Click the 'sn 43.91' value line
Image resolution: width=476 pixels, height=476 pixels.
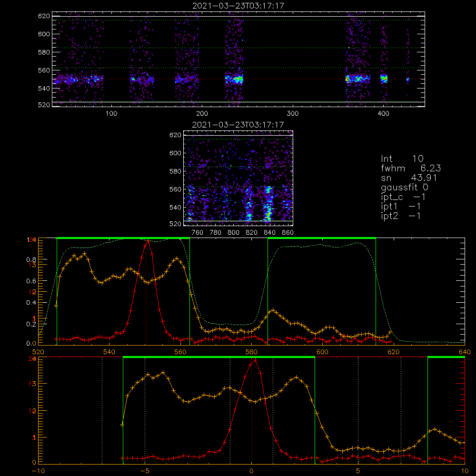point(409,178)
